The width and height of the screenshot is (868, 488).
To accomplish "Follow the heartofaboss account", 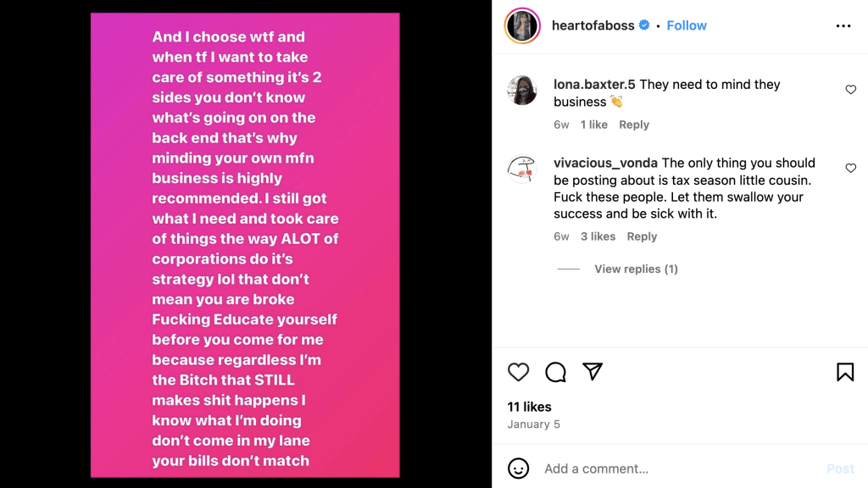I will pos(687,25).
